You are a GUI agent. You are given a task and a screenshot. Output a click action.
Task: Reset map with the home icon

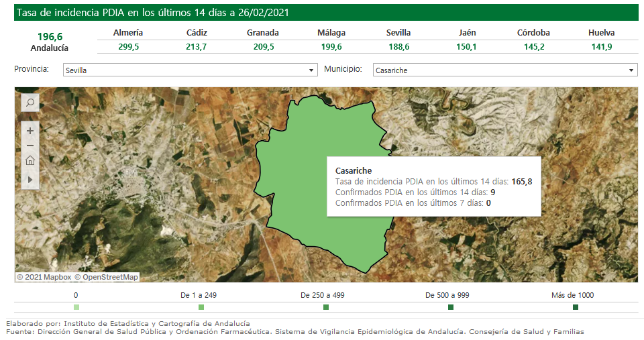click(x=30, y=161)
